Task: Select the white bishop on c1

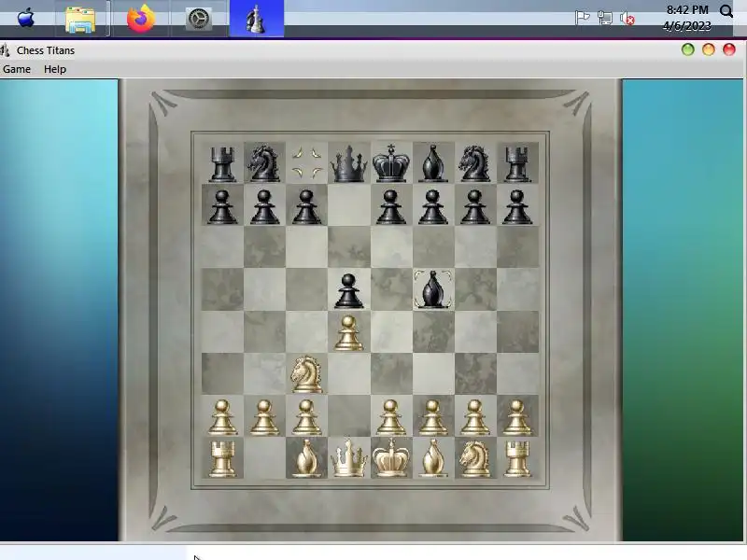Action: click(x=306, y=458)
